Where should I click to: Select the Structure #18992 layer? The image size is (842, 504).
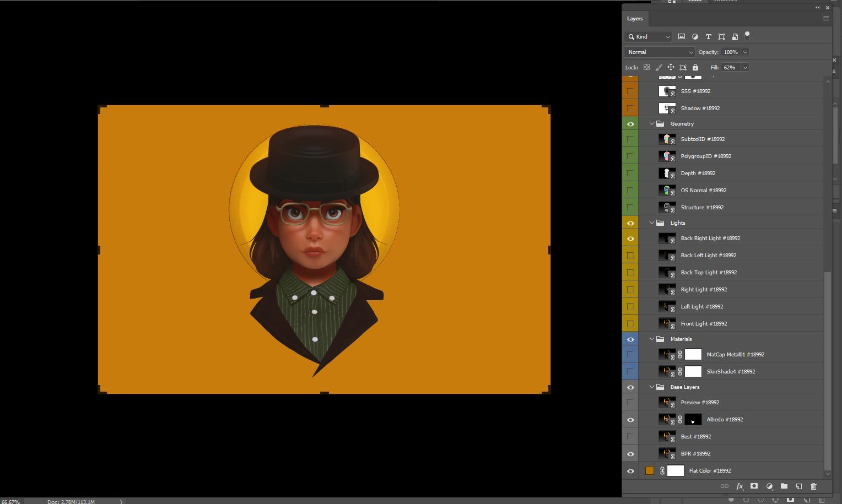731,208
